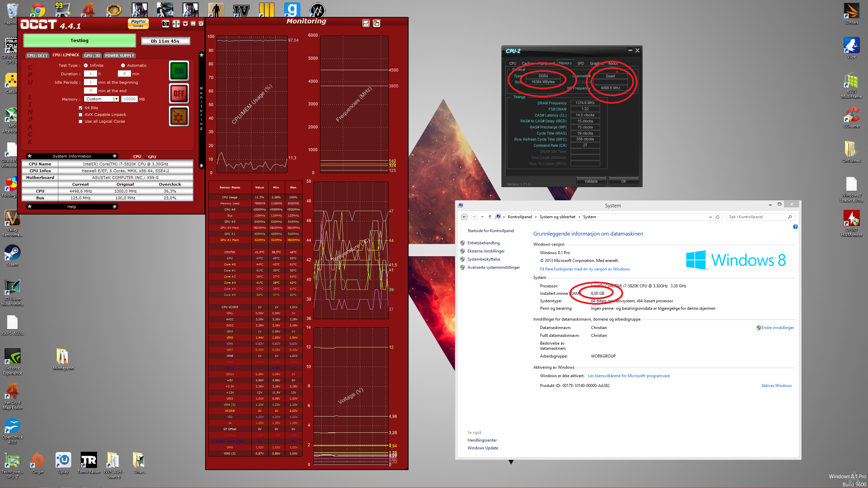Select GPU tab in System Information
The height and width of the screenshot is (488, 868).
point(152,157)
